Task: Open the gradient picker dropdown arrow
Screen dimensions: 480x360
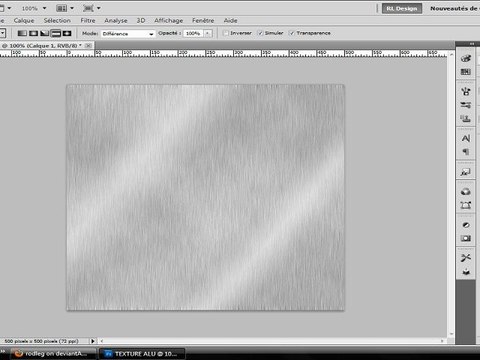Action: point(2,33)
